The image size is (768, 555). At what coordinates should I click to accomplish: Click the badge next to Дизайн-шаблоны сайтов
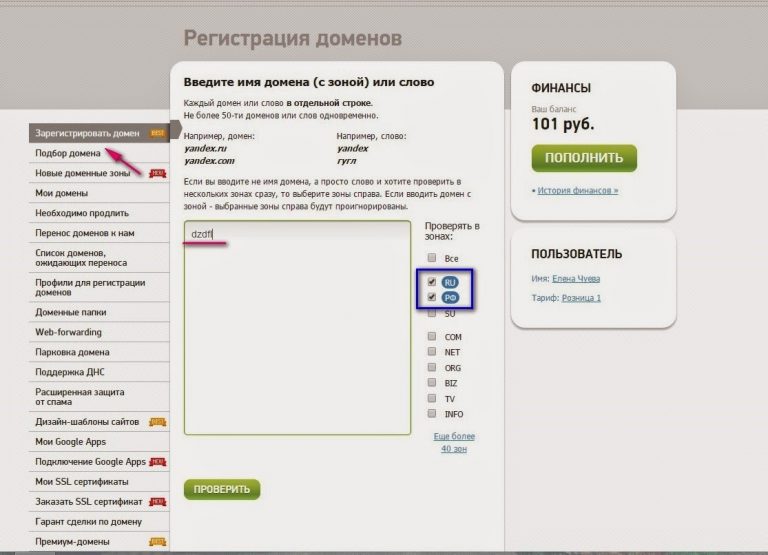(x=157, y=422)
